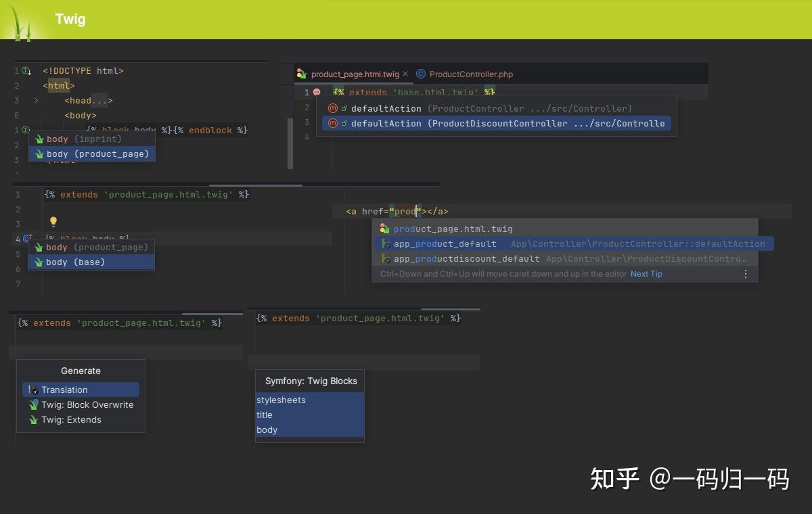Pick app_productdiscount_default completion suggestion
This screenshot has height=514, width=812.
(x=565, y=258)
